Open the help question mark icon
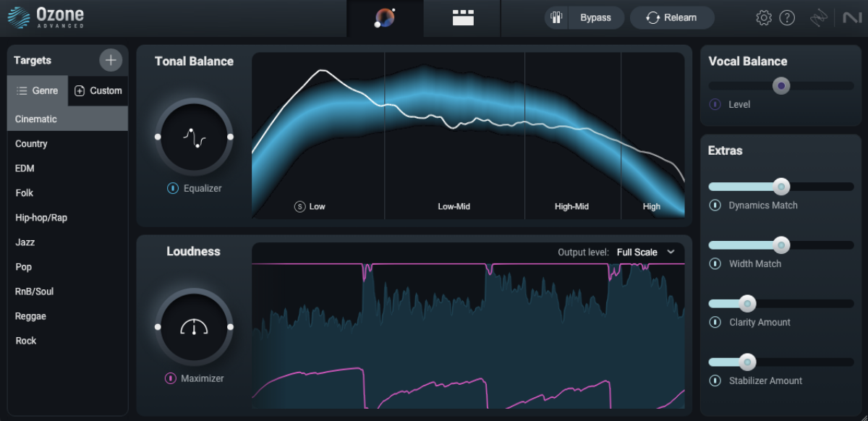 (788, 17)
